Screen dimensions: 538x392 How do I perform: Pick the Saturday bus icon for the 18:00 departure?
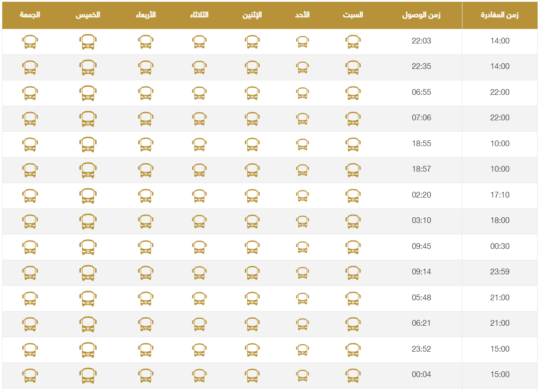click(353, 221)
